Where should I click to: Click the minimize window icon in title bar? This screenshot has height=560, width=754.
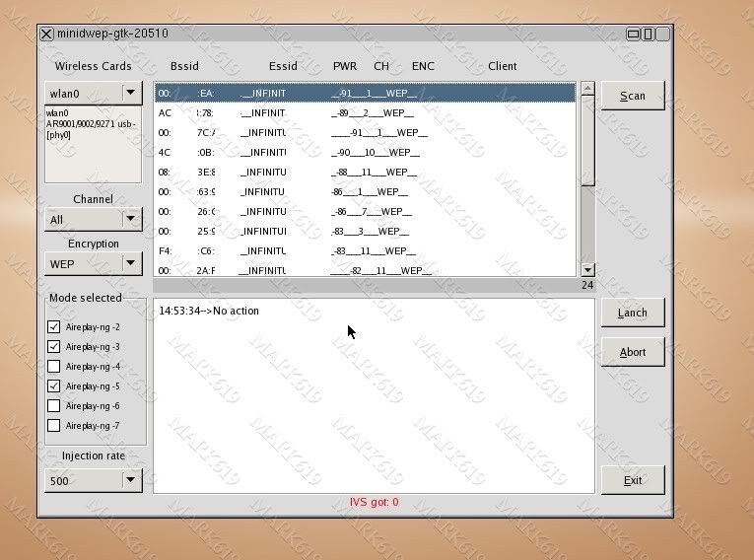[633, 34]
